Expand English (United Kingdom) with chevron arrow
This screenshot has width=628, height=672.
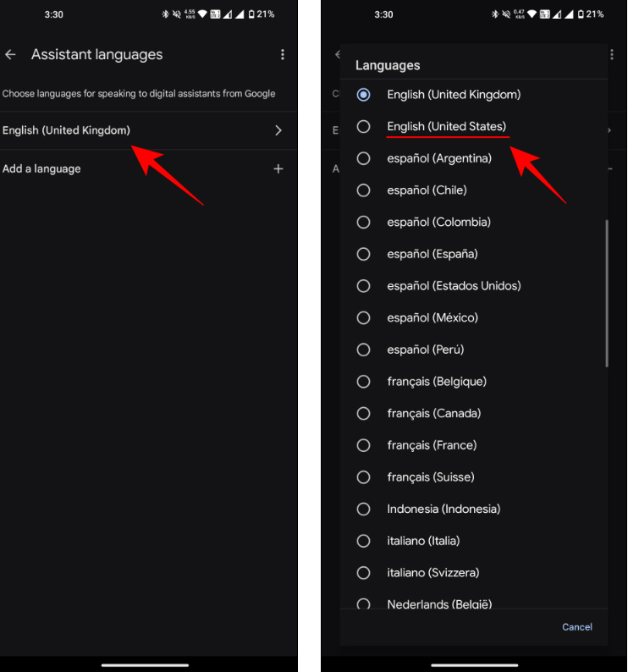click(278, 130)
